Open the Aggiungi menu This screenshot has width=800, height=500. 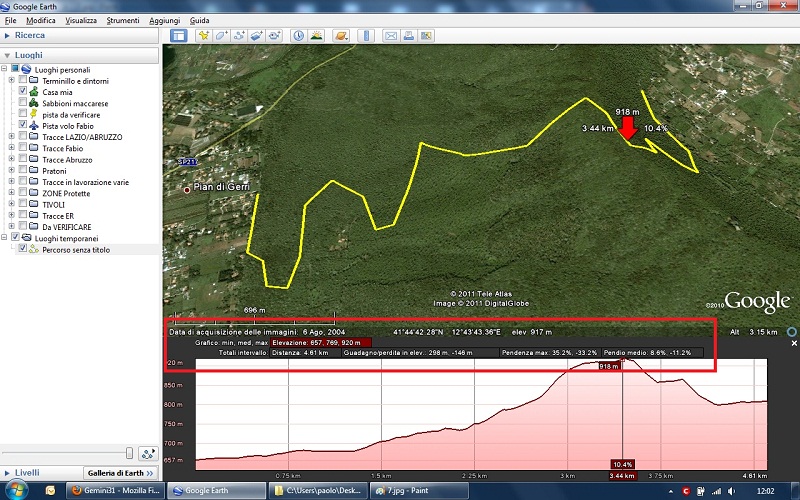tap(164, 20)
